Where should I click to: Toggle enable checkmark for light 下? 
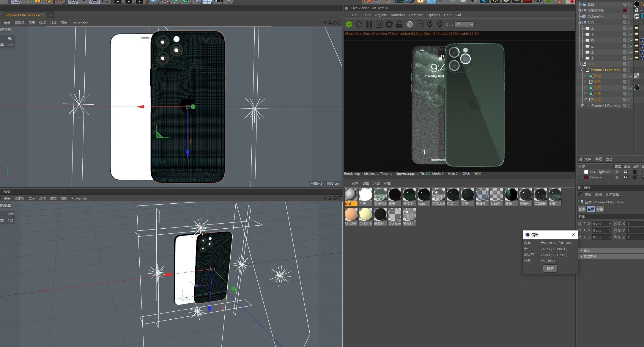click(631, 34)
